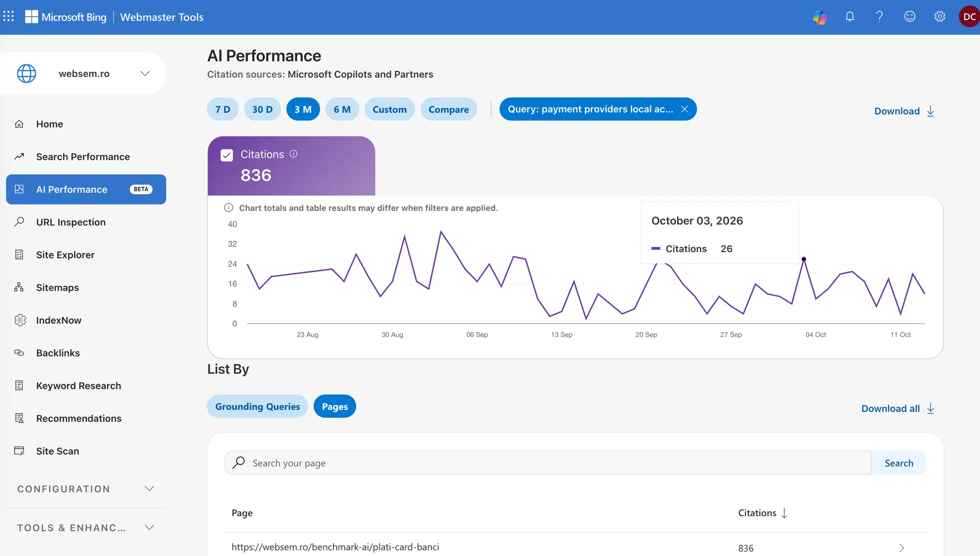This screenshot has width=980, height=556.
Task: Click the Citations info icon
Action: tap(294, 154)
